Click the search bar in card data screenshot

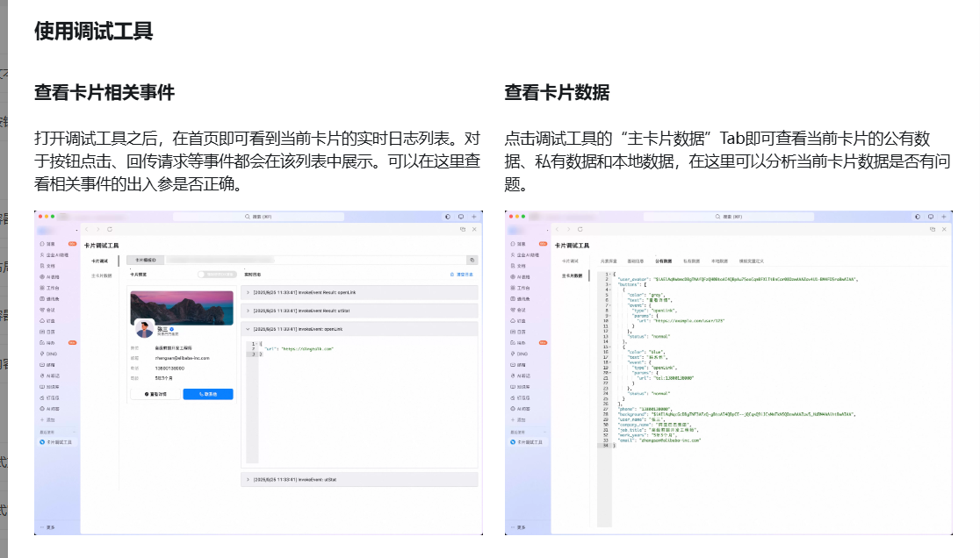point(729,217)
